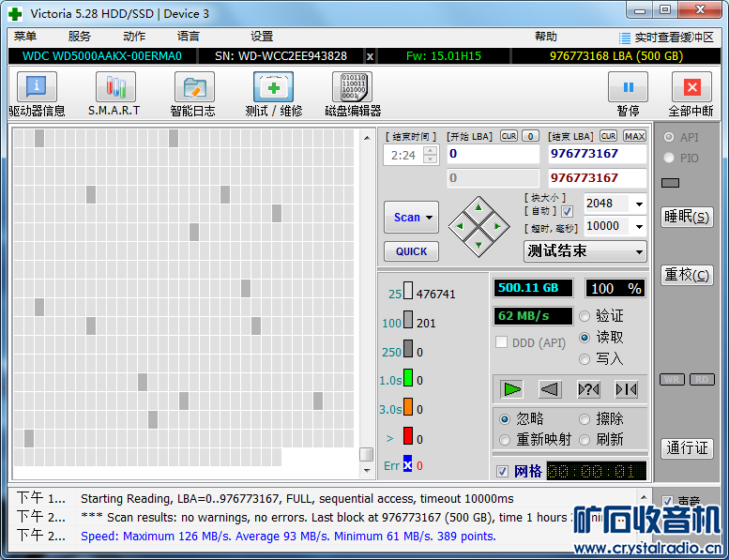
Task: Click the passport button
Action: click(687, 448)
